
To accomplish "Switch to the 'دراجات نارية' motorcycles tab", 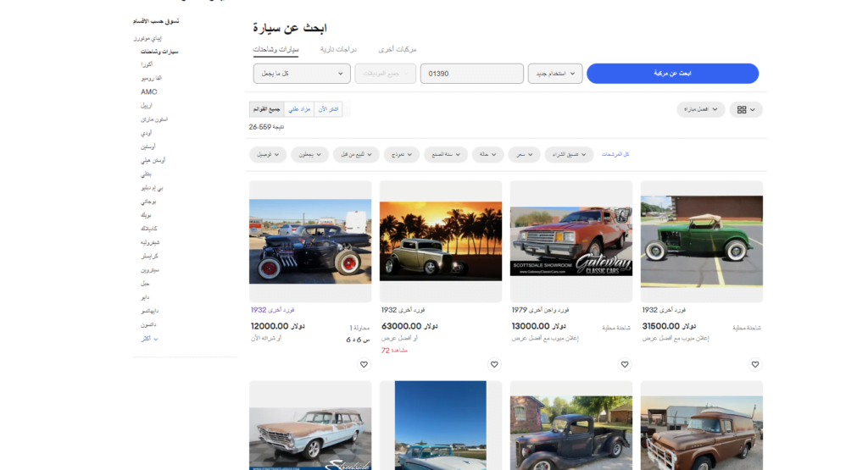I will (x=338, y=49).
